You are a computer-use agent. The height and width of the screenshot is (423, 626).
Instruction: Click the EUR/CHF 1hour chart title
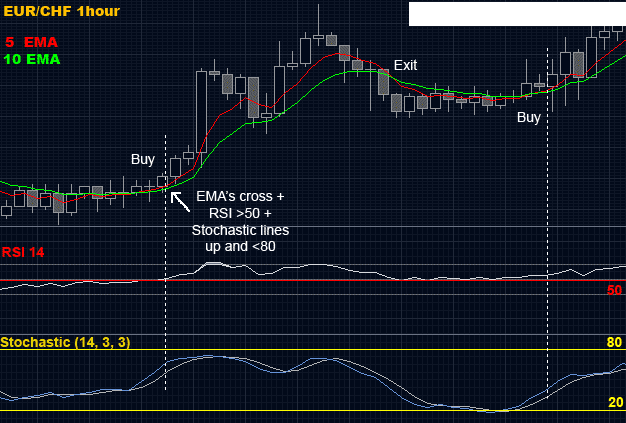61,11
